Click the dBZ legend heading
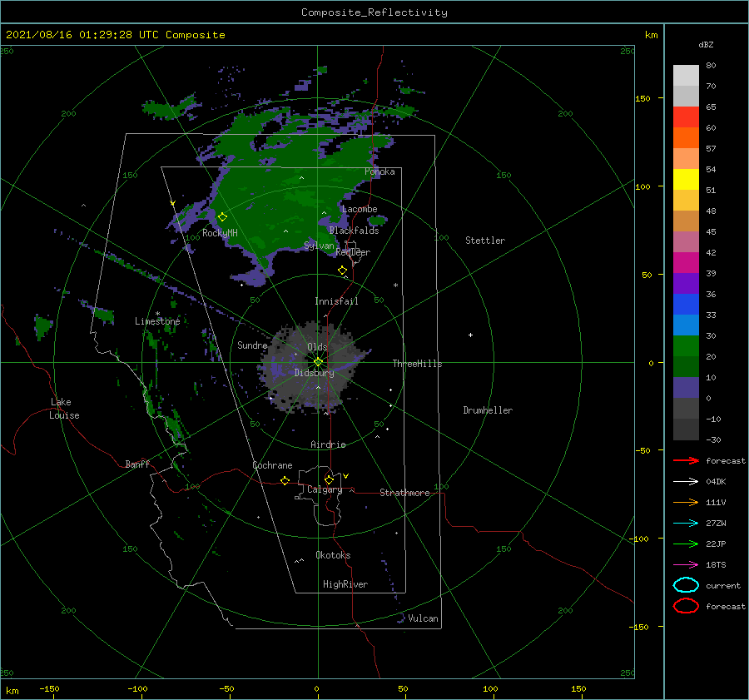This screenshot has width=749, height=700. (x=706, y=44)
